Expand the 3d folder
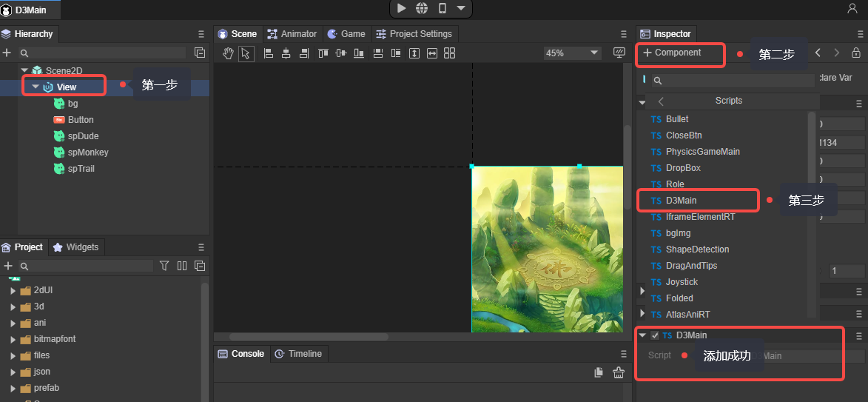This screenshot has height=402, width=868. (x=13, y=306)
